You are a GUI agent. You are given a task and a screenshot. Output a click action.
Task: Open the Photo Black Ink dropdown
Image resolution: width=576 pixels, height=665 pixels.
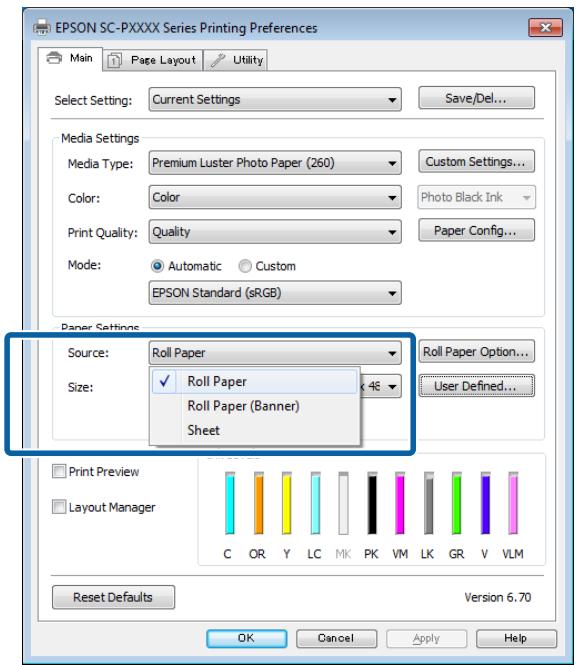coord(476,197)
